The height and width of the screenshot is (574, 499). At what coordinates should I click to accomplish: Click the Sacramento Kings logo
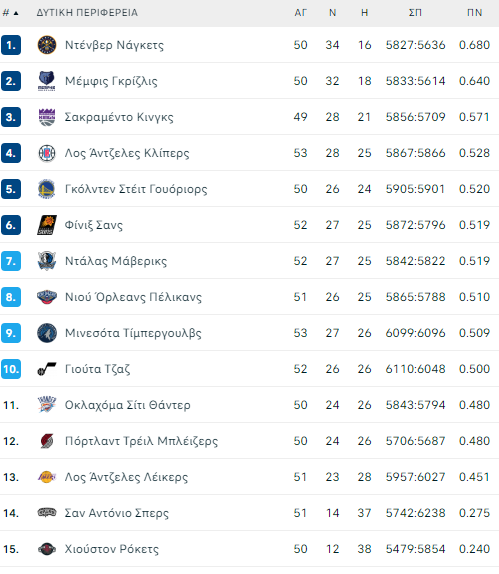coord(47,117)
